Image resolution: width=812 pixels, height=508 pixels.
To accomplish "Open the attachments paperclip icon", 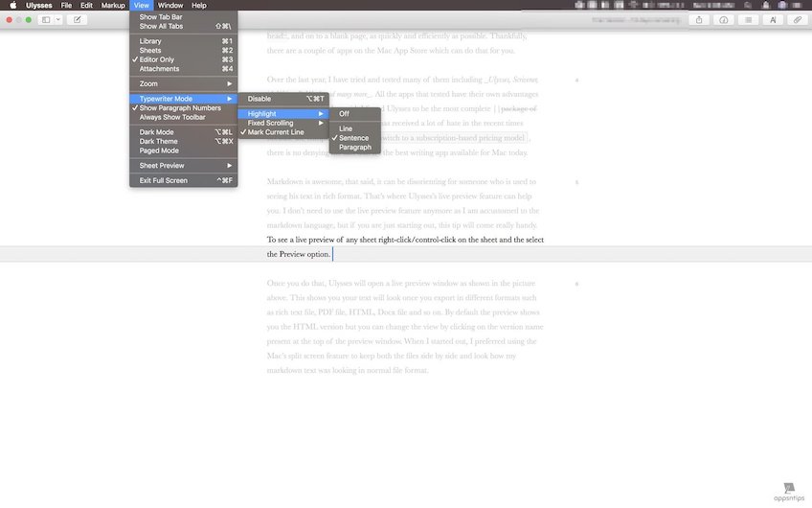I will [797, 19].
